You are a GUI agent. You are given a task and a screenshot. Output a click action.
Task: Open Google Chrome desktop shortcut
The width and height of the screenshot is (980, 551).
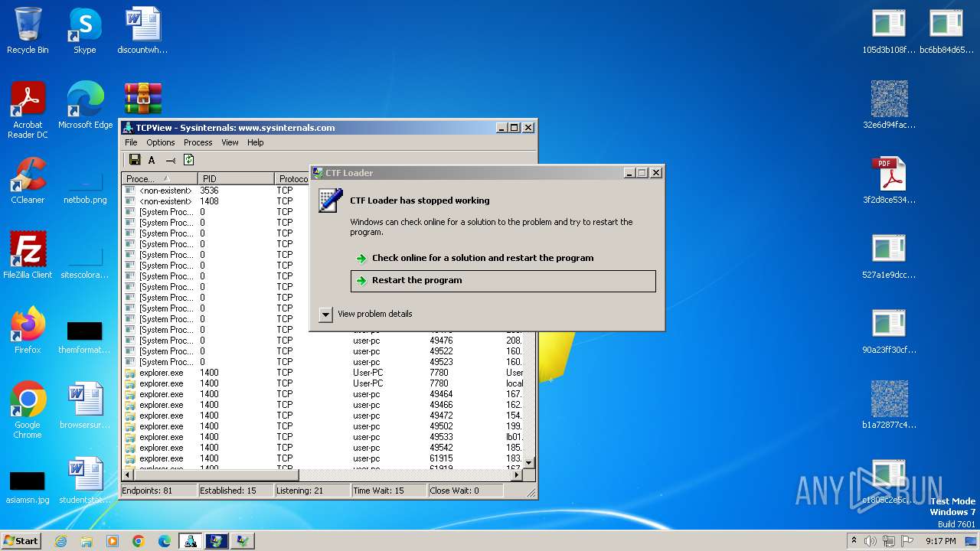tap(28, 410)
